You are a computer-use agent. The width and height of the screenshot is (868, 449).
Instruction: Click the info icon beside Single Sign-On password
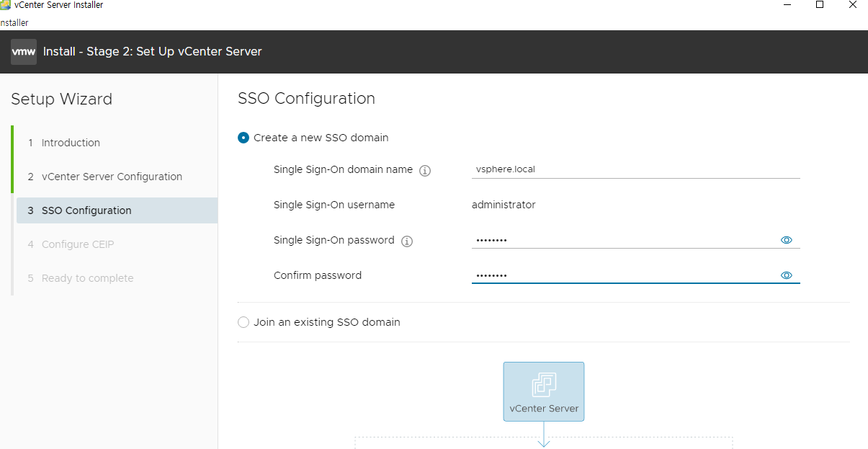(407, 241)
